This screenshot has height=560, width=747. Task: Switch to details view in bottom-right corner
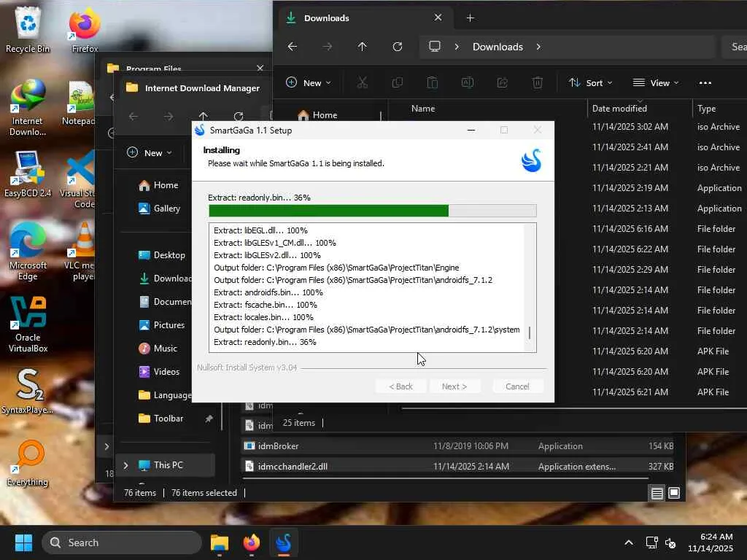click(657, 494)
